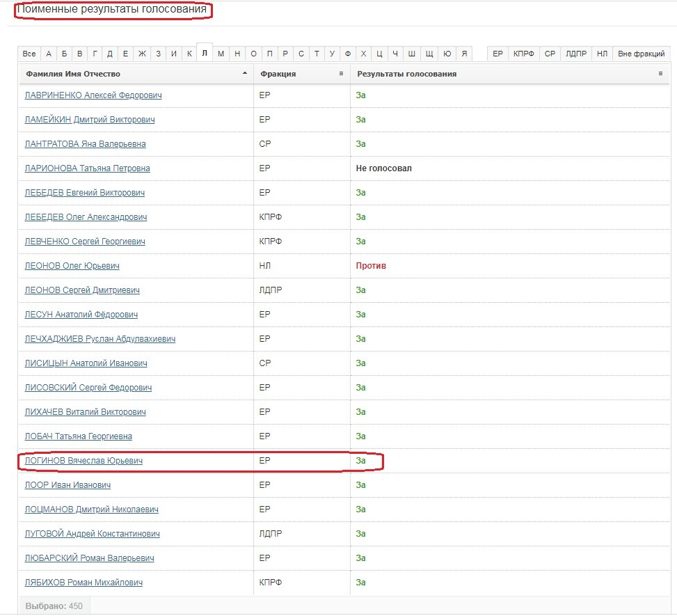
Task: Switch to letter Е tab
Action: pyautogui.click(x=125, y=54)
